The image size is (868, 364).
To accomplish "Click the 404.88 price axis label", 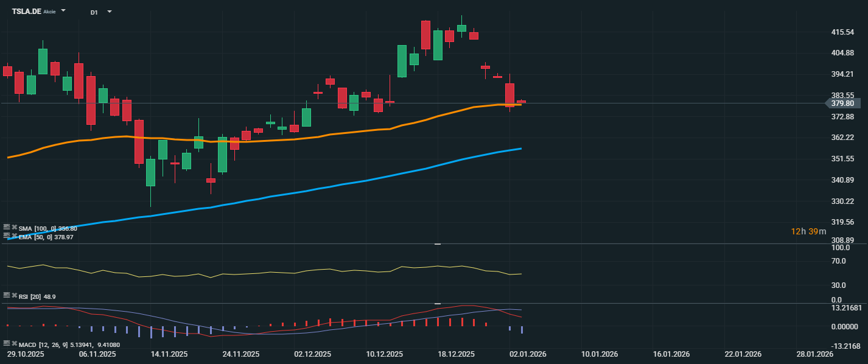I will tap(842, 53).
